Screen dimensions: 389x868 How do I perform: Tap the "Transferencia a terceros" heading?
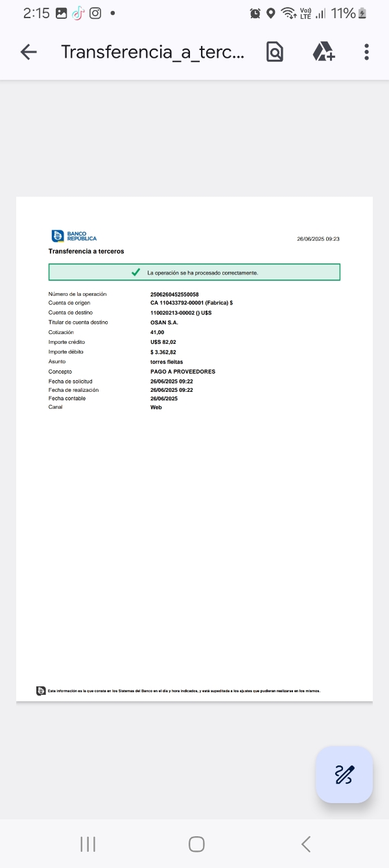pos(86,251)
